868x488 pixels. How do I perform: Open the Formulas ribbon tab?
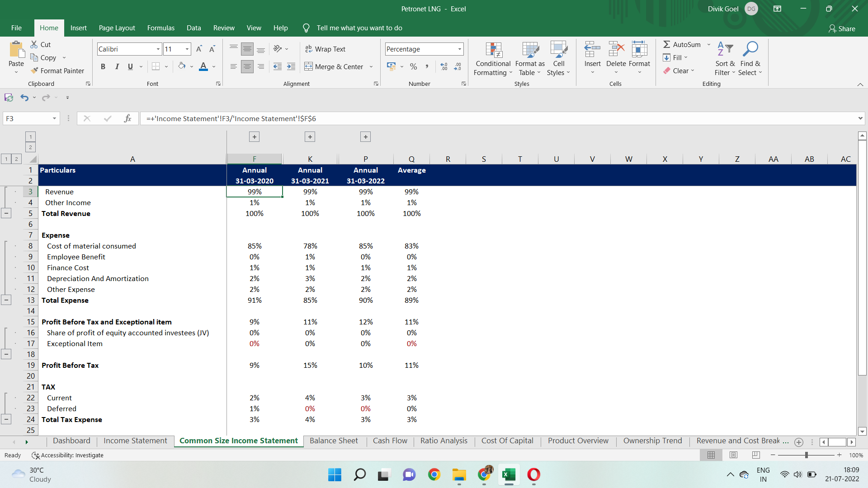click(x=160, y=28)
